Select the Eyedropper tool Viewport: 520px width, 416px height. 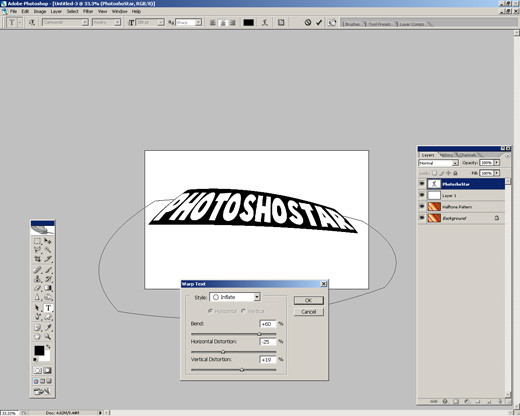(x=48, y=328)
